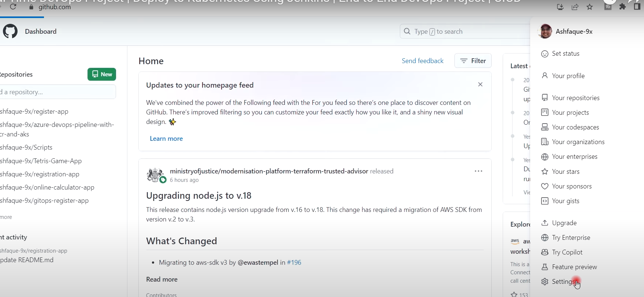
Task: Open Your profile from user menu
Action: click(568, 76)
